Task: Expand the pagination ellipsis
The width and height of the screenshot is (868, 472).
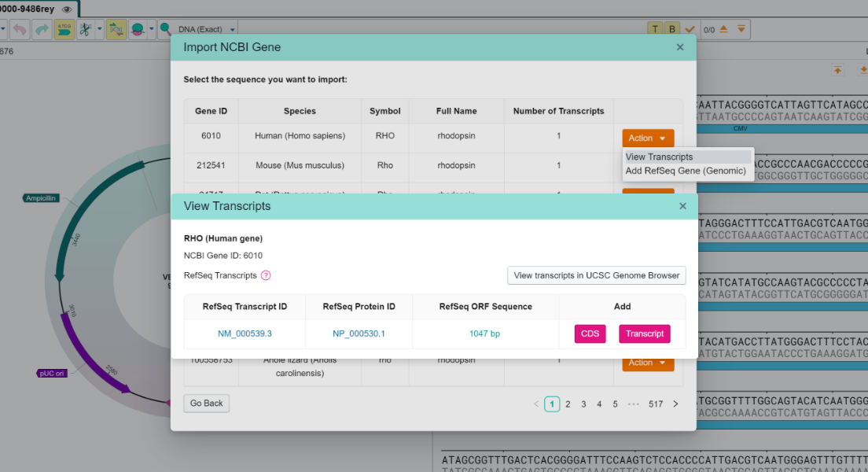Action: tap(634, 404)
